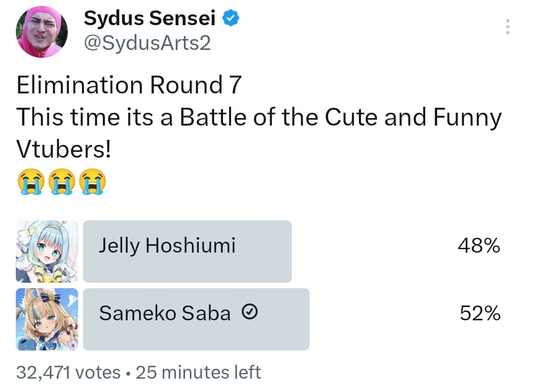Open the three-dot more options menu
Screen dimensions: 534x392
tap(507, 27)
